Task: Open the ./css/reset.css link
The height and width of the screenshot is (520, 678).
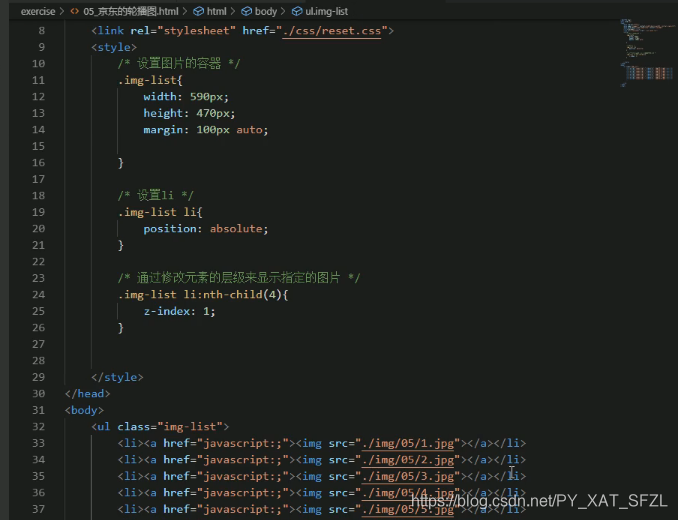Action: click(332, 31)
